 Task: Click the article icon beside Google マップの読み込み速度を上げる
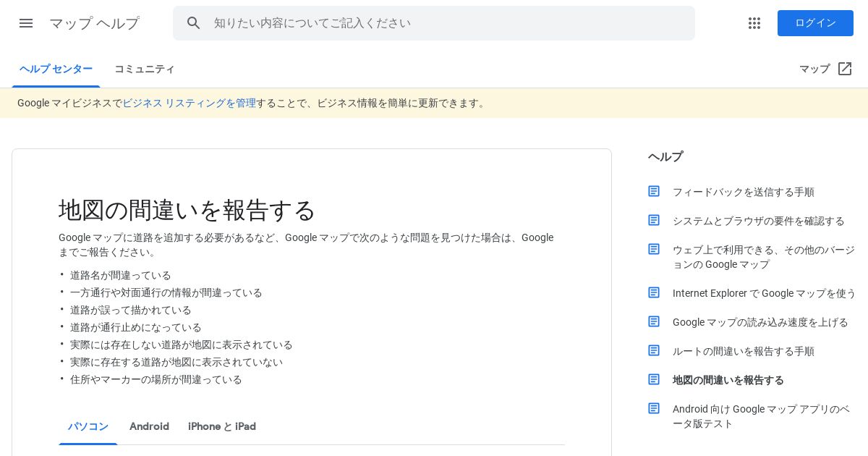[654, 321]
